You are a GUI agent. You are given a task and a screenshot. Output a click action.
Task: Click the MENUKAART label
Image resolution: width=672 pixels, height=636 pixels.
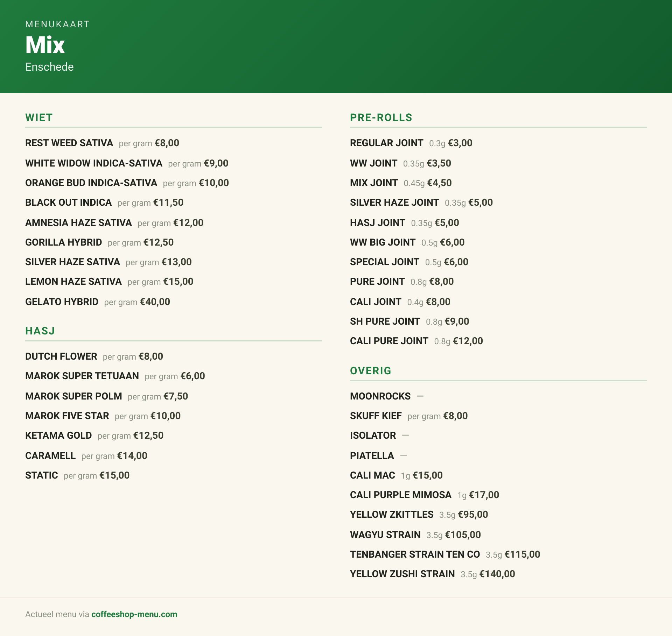pyautogui.click(x=57, y=24)
